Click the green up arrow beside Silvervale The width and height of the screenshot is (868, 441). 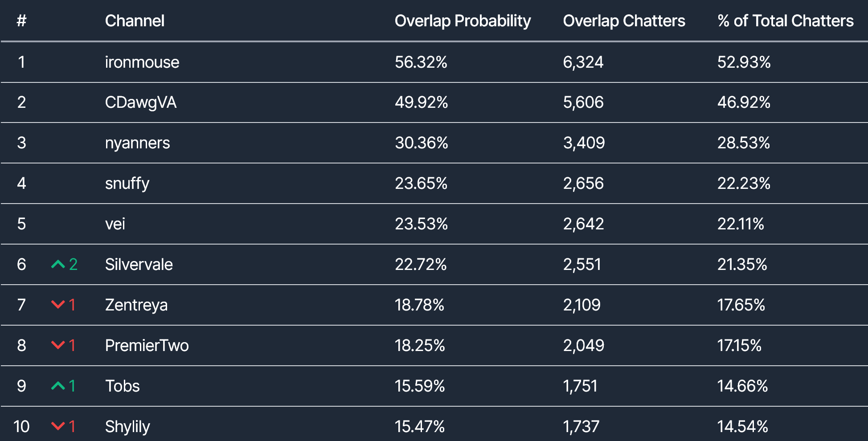58,265
